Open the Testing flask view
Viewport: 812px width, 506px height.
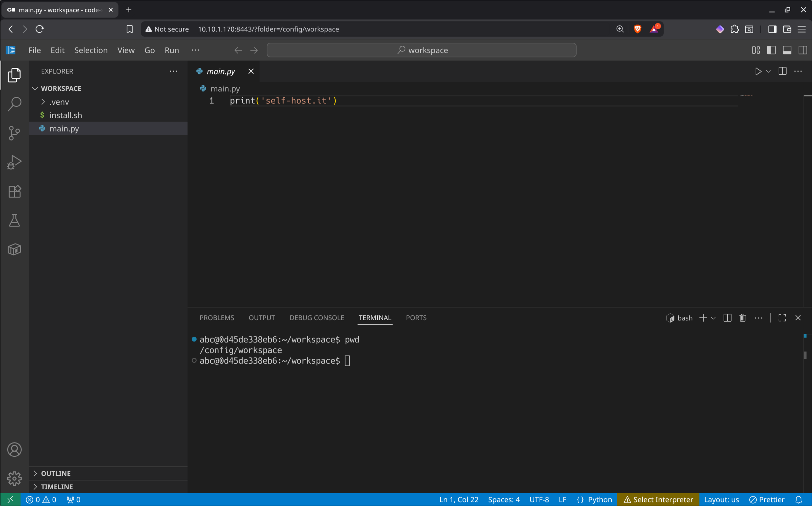coord(14,220)
